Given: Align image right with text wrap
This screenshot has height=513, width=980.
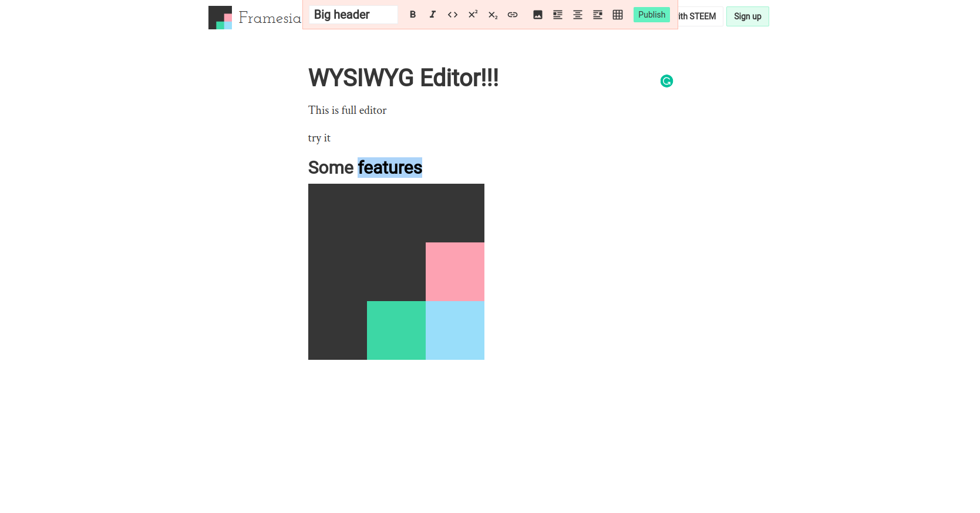Looking at the screenshot, I should click(598, 15).
